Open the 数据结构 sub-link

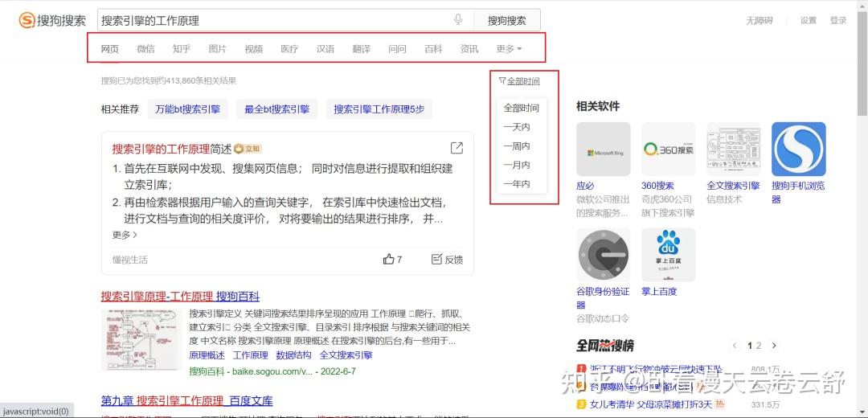tap(294, 354)
